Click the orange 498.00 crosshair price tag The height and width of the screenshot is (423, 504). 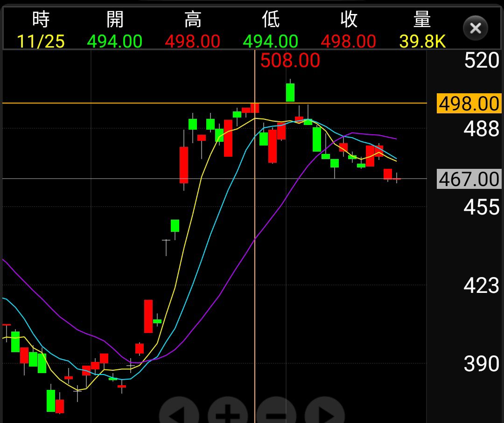tap(469, 104)
